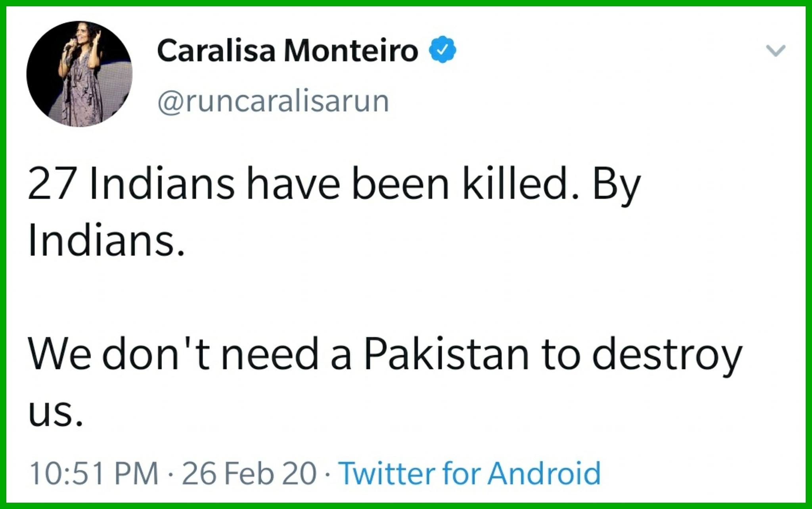Click the blue verified badge
The height and width of the screenshot is (509, 812).
pyautogui.click(x=443, y=50)
